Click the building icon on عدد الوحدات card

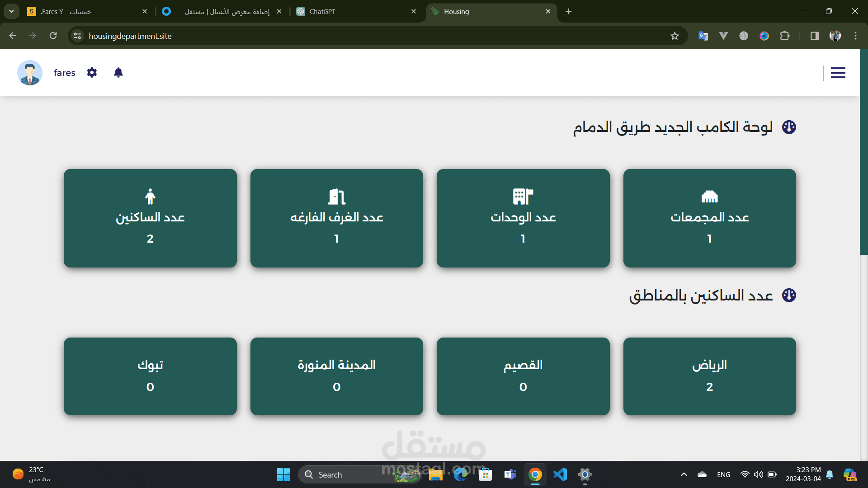523,197
